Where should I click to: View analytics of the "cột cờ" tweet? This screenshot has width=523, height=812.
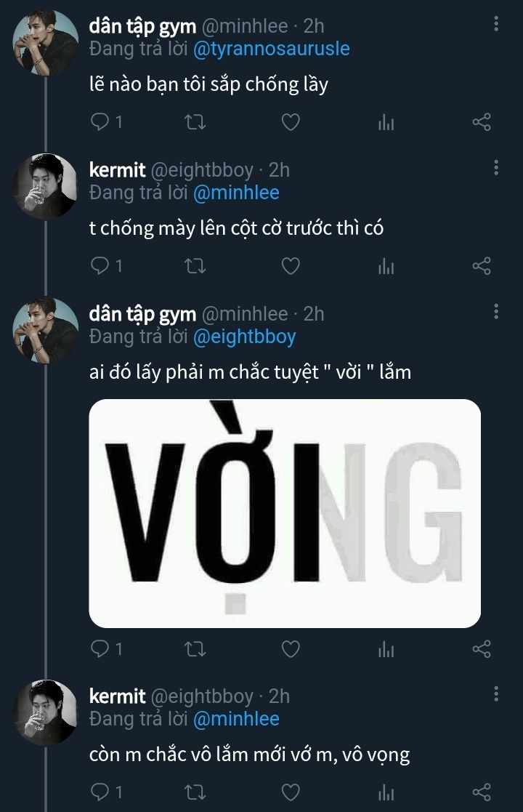[x=386, y=267]
